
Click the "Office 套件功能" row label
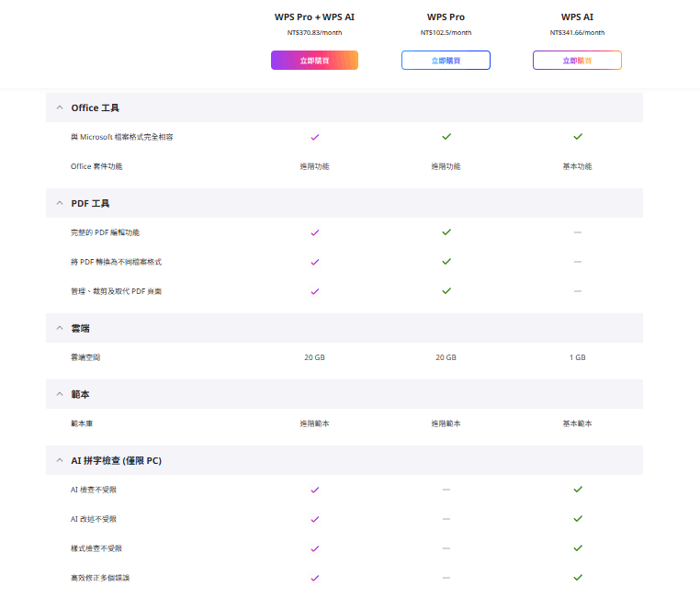click(96, 166)
